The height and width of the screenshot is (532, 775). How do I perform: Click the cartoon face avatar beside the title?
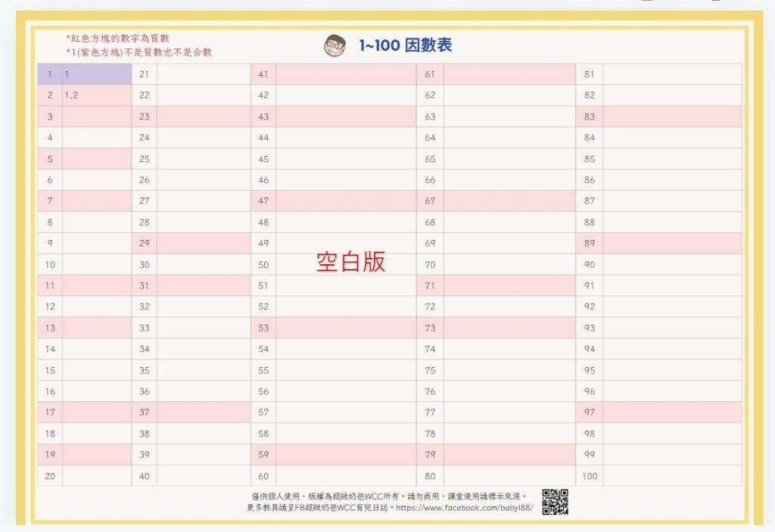pos(335,45)
